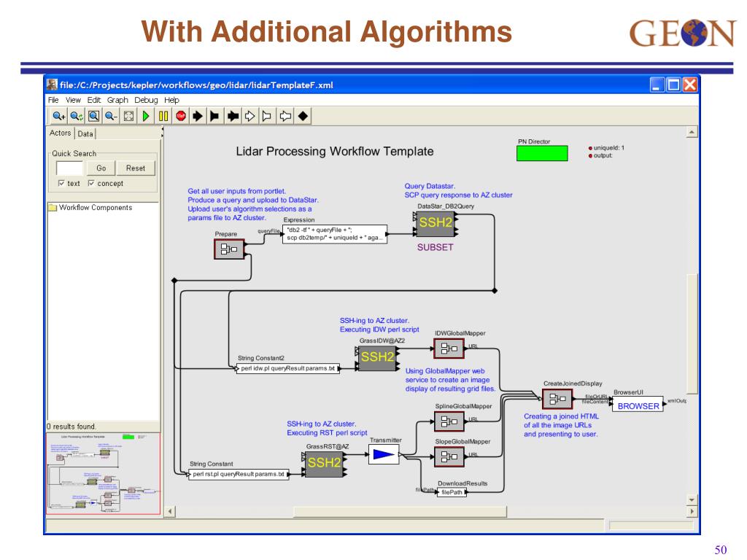The height and width of the screenshot is (560, 747).
Task: Toggle the text search checkbox
Action: click(61, 183)
